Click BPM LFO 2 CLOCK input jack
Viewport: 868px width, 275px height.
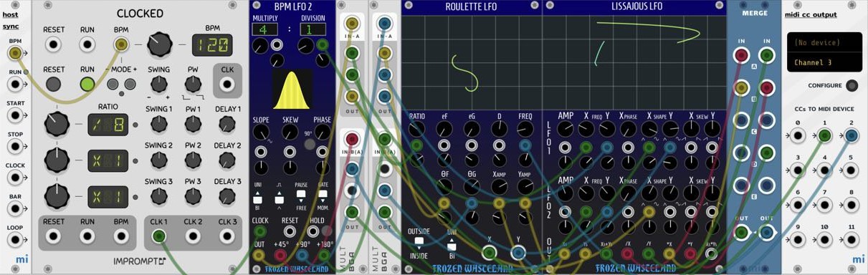coord(259,232)
